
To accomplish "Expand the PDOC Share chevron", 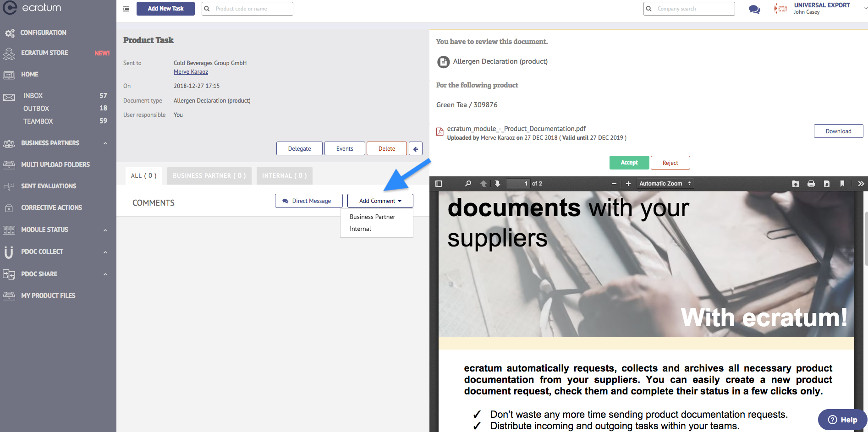I will (x=105, y=274).
